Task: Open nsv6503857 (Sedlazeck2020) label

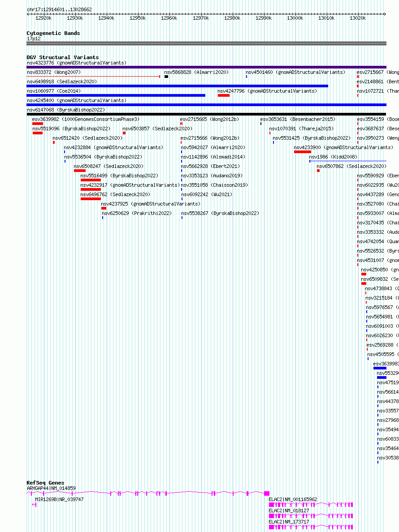Action: 157,129
